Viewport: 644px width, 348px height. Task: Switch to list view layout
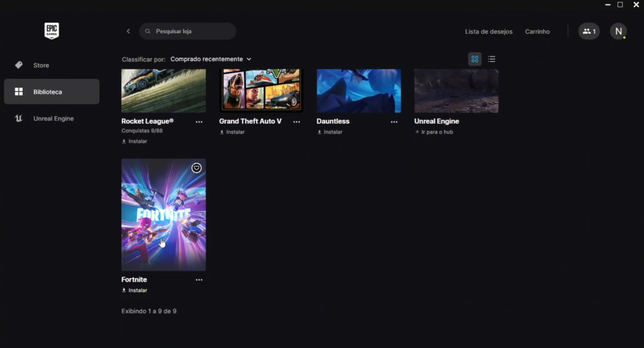pyautogui.click(x=492, y=59)
